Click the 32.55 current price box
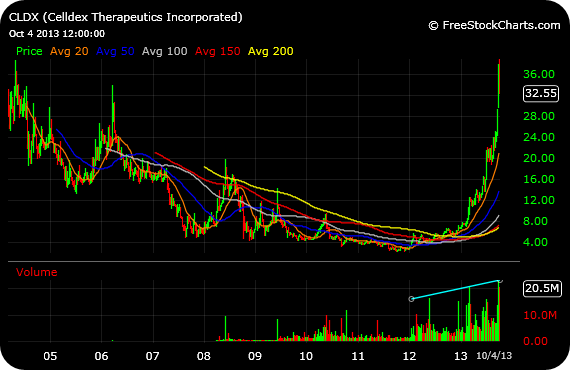Image resolution: width=570 pixels, height=370 pixels. (541, 93)
